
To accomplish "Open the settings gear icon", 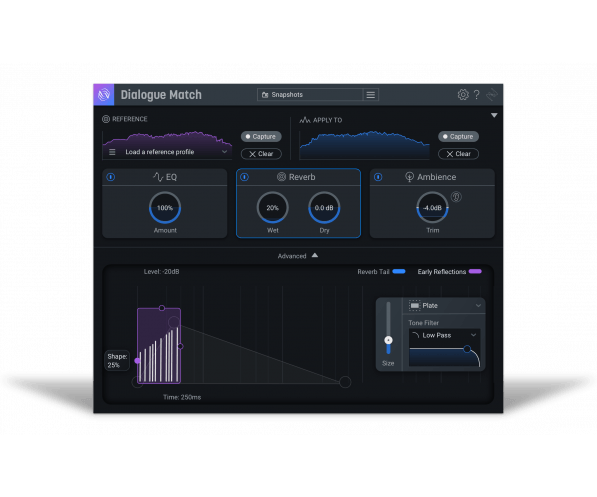I will pyautogui.click(x=463, y=94).
